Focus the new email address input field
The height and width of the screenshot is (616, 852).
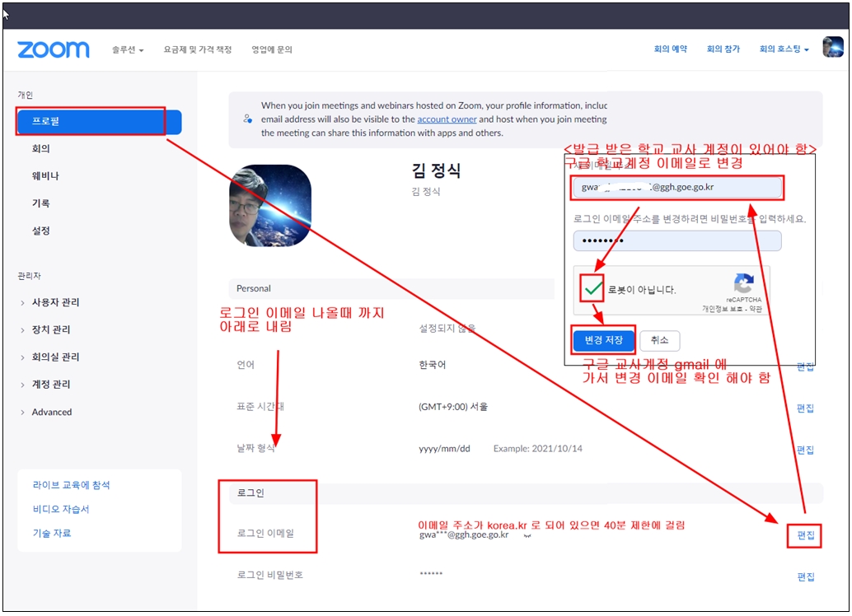[x=677, y=188]
